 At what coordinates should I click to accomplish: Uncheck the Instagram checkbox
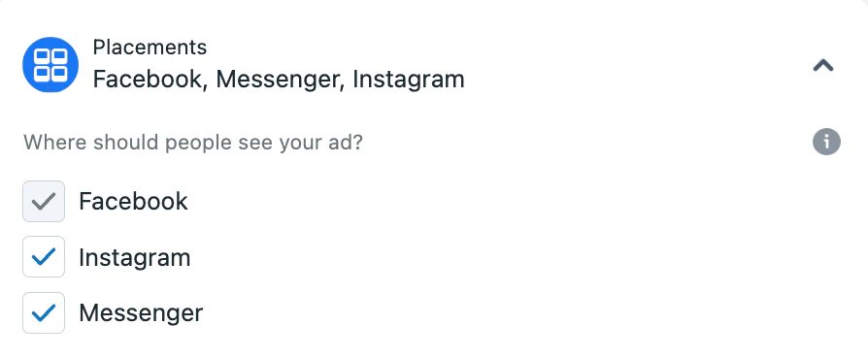[44, 257]
